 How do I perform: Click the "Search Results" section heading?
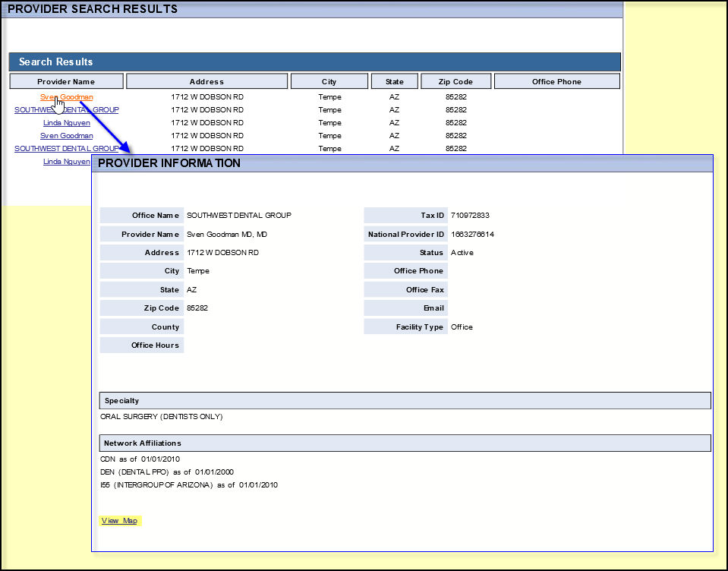tap(55, 62)
